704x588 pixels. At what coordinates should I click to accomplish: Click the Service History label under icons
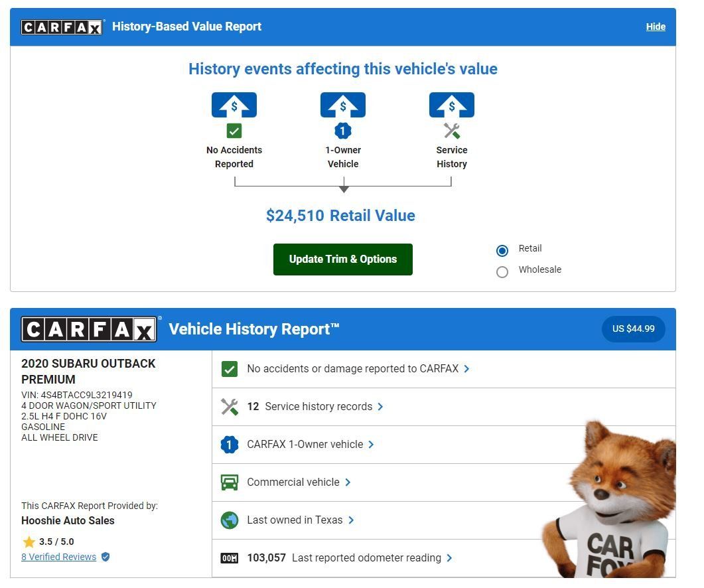pyautogui.click(x=452, y=157)
